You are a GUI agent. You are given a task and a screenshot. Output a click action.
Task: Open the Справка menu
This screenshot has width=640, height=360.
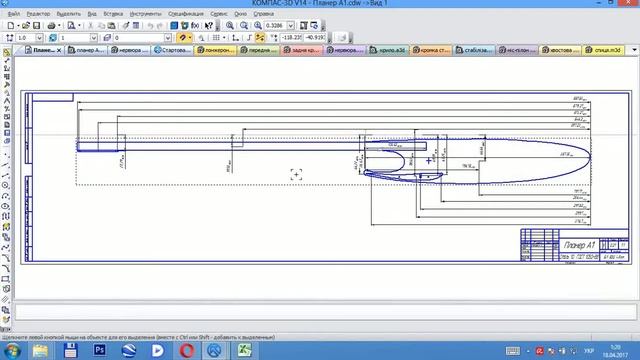[263, 13]
